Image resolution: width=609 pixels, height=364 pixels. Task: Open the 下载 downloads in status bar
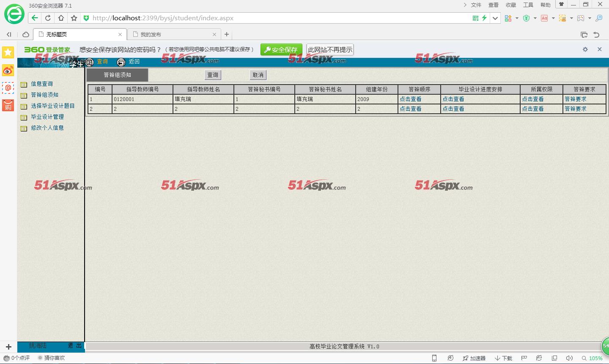tap(504, 358)
